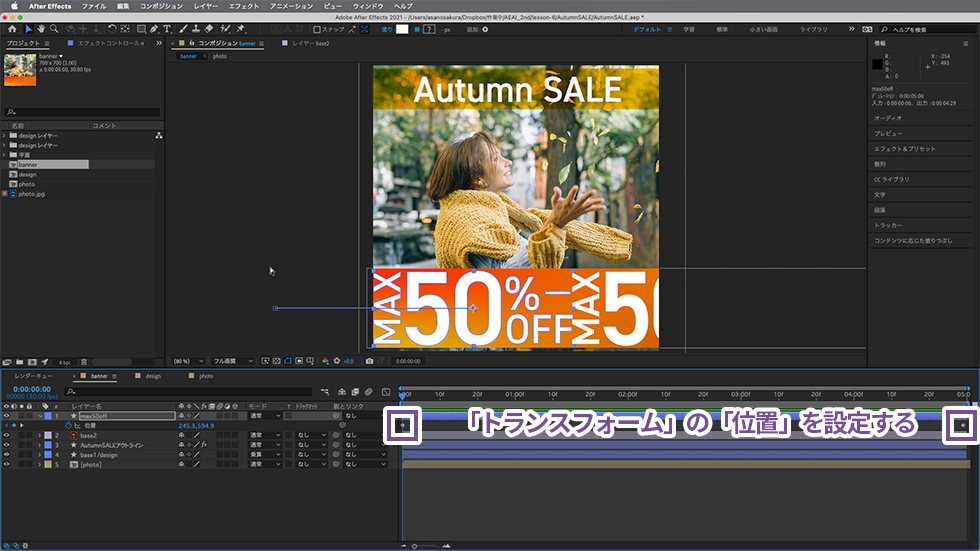Open エフェクト menu
The height and width of the screenshot is (551, 980).
[244, 6]
